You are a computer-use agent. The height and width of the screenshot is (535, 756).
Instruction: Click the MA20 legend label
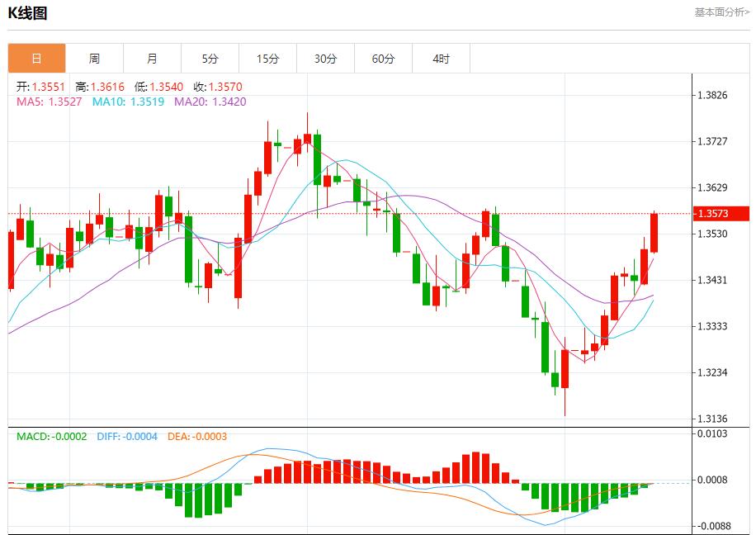coord(210,102)
